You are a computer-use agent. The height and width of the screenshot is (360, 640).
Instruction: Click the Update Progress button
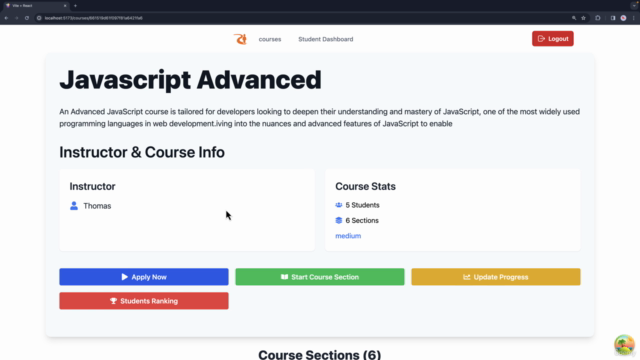496,277
